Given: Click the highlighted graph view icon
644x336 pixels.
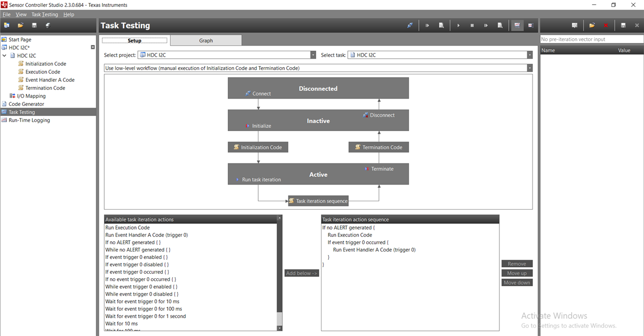Looking at the screenshot, I should pos(517,25).
